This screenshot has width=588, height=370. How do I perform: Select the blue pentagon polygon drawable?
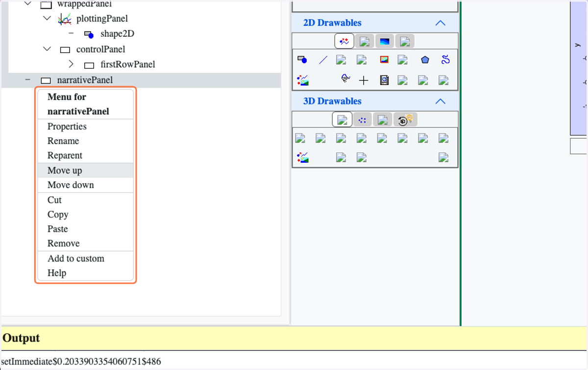425,60
